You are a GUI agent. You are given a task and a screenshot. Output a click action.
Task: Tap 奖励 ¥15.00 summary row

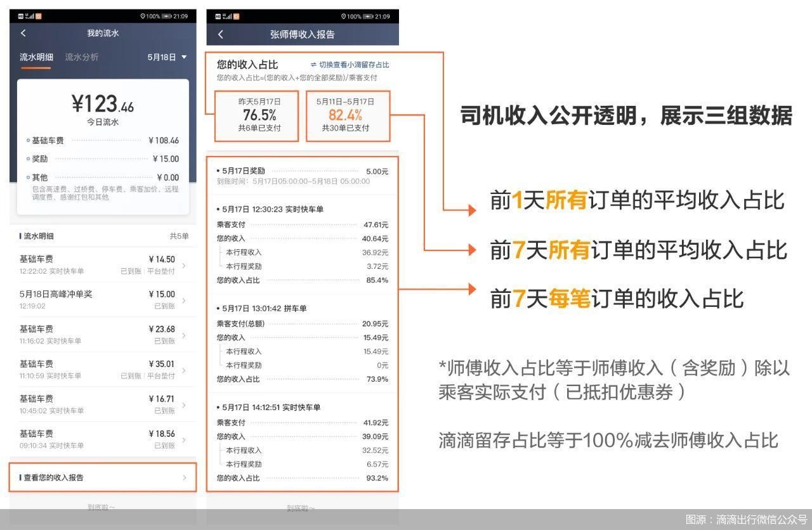point(103,159)
